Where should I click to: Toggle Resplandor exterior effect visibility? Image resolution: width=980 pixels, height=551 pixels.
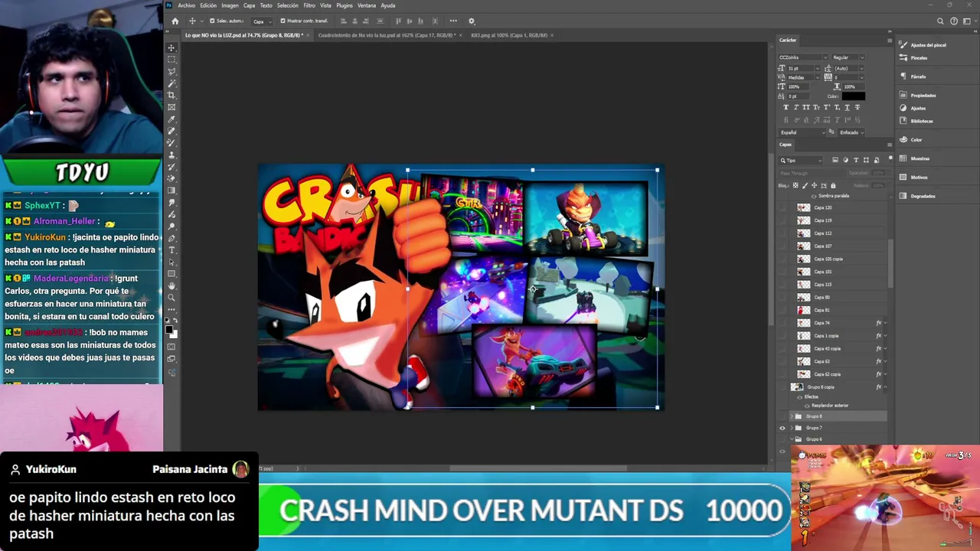pos(806,405)
